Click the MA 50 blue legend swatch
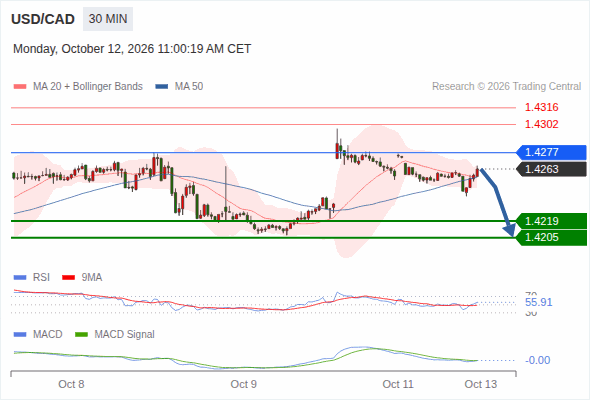The width and height of the screenshot is (590, 400). [162, 87]
